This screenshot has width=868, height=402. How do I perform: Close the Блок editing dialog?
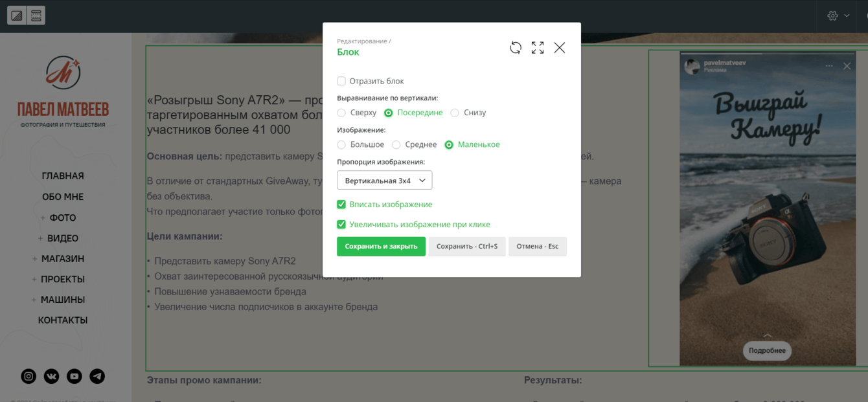pyautogui.click(x=560, y=47)
